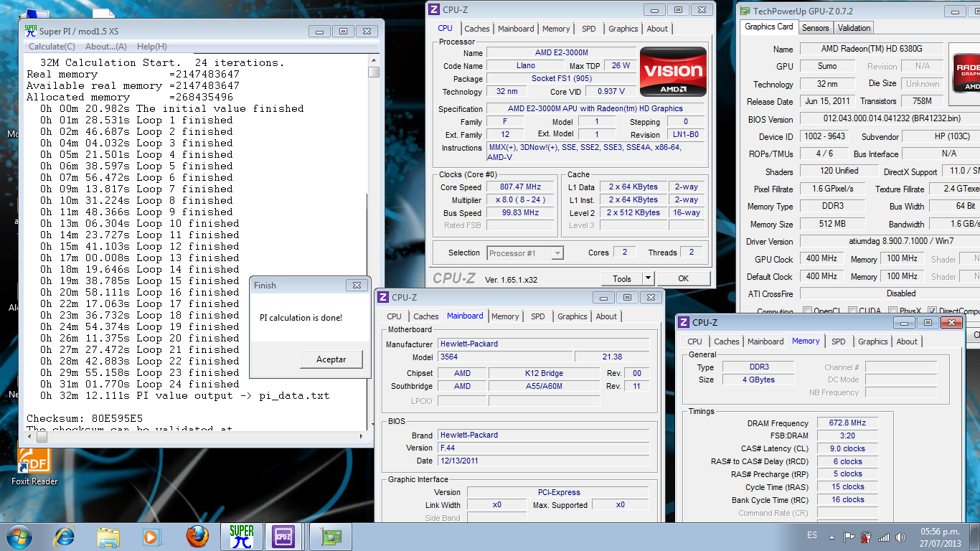Screen dimensions: 980x551
Task: Open the ES language bar indicator
Action: (x=812, y=536)
